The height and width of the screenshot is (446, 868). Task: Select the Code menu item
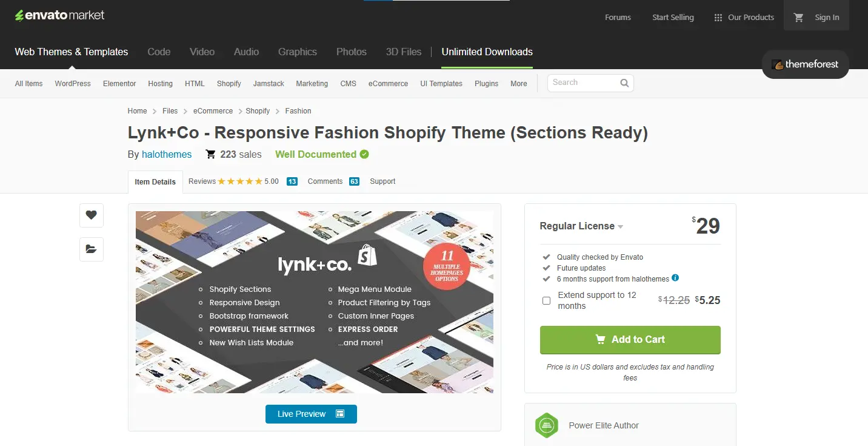pos(159,52)
